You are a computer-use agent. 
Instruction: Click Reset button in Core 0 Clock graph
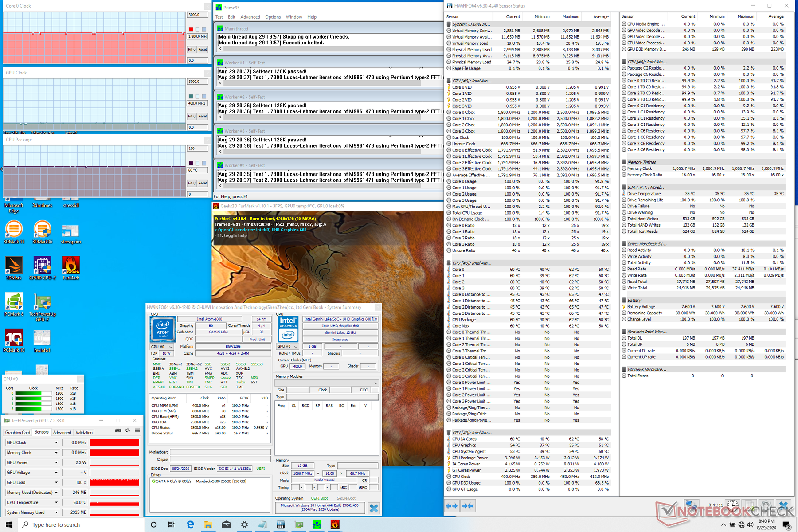(x=203, y=49)
